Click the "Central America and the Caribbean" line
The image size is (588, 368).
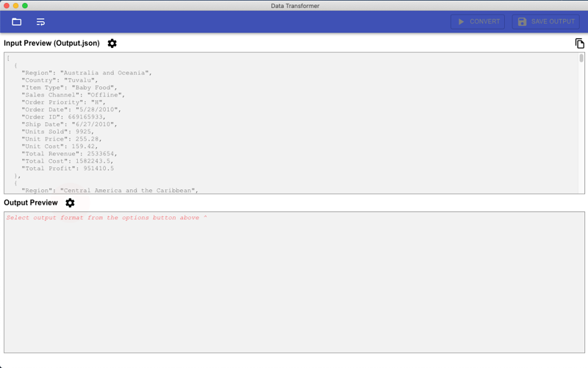point(110,191)
